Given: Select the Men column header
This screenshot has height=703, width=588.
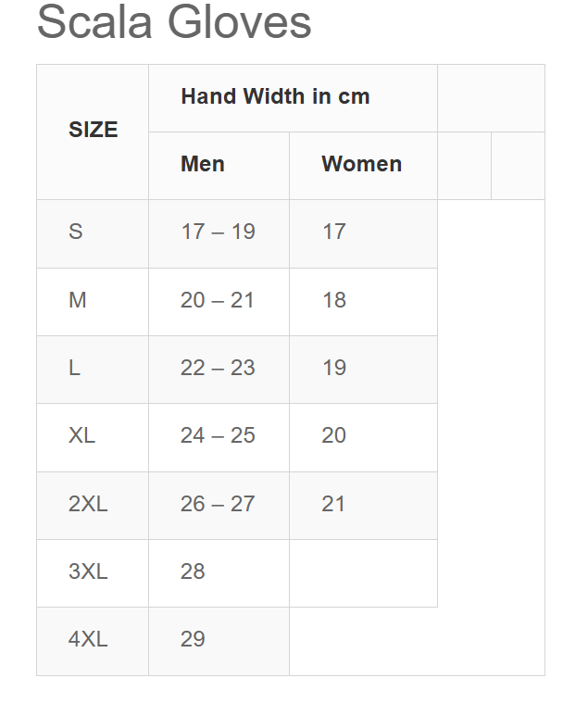Looking at the screenshot, I should [x=203, y=164].
